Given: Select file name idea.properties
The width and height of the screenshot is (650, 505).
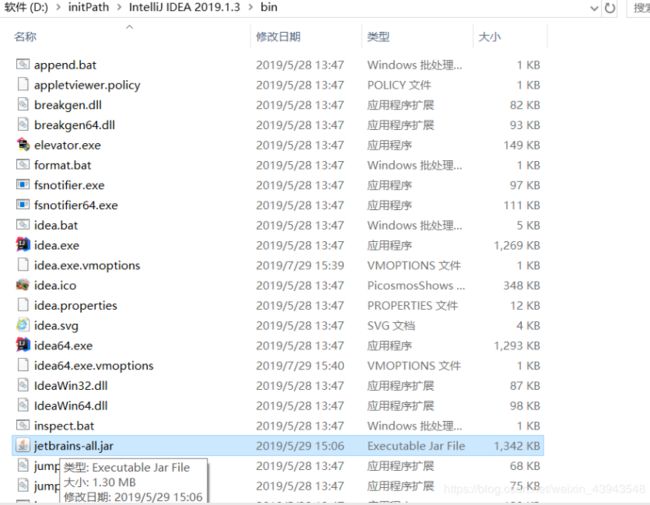Looking at the screenshot, I should coord(75,306).
